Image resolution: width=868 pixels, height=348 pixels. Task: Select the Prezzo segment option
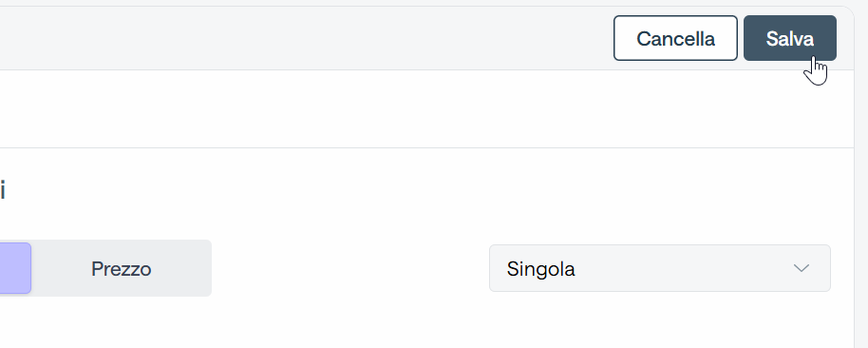click(x=122, y=269)
